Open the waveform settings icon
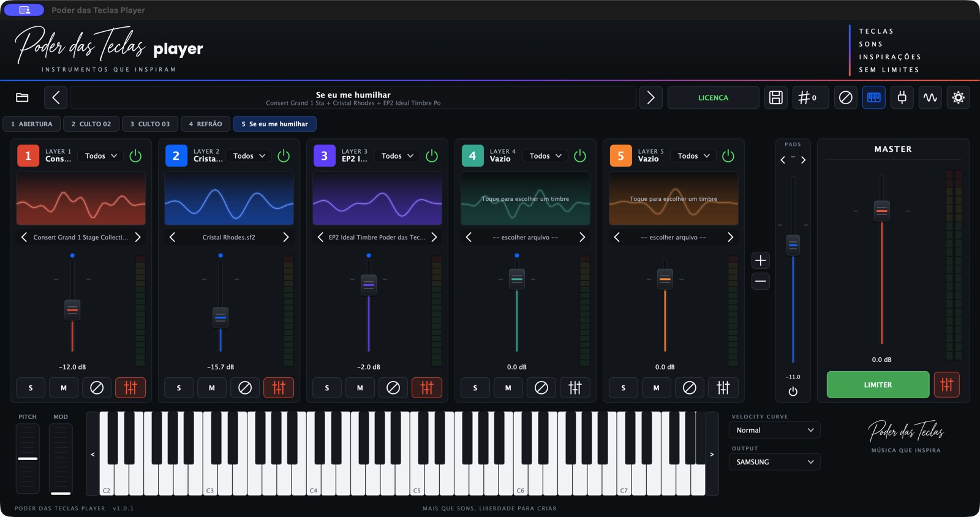Image resolution: width=980 pixels, height=517 pixels. [930, 97]
